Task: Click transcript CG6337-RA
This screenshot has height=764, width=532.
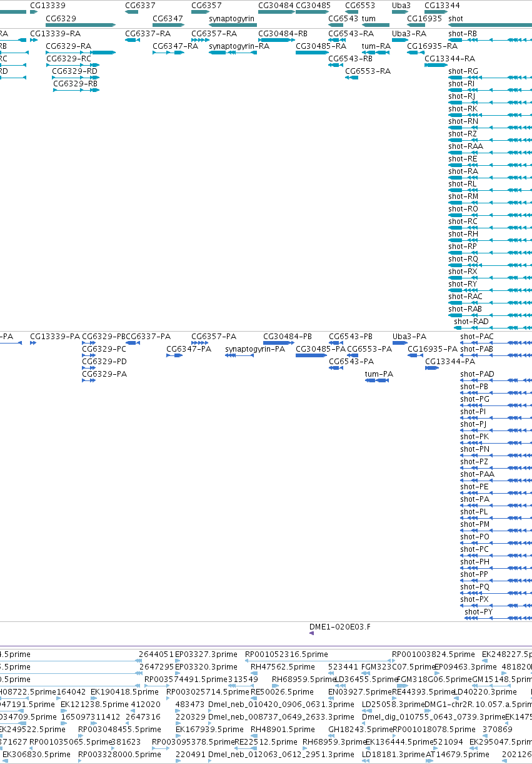Action: click(x=148, y=34)
